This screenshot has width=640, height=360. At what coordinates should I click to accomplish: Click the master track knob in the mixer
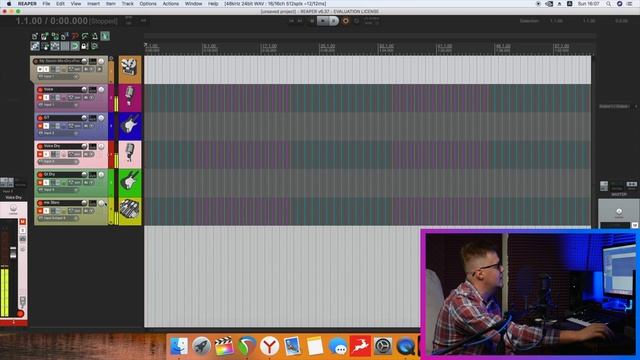(x=619, y=211)
